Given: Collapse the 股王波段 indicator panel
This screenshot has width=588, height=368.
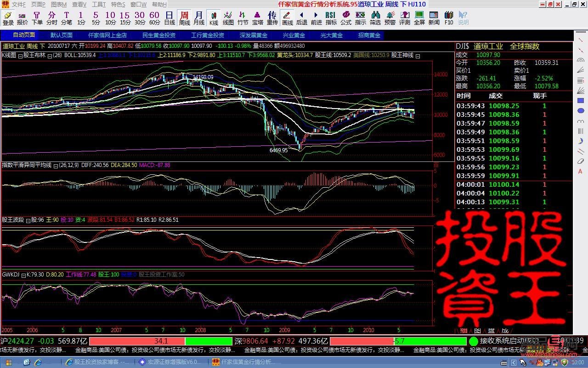Looking at the screenshot, I should click(x=28, y=220).
